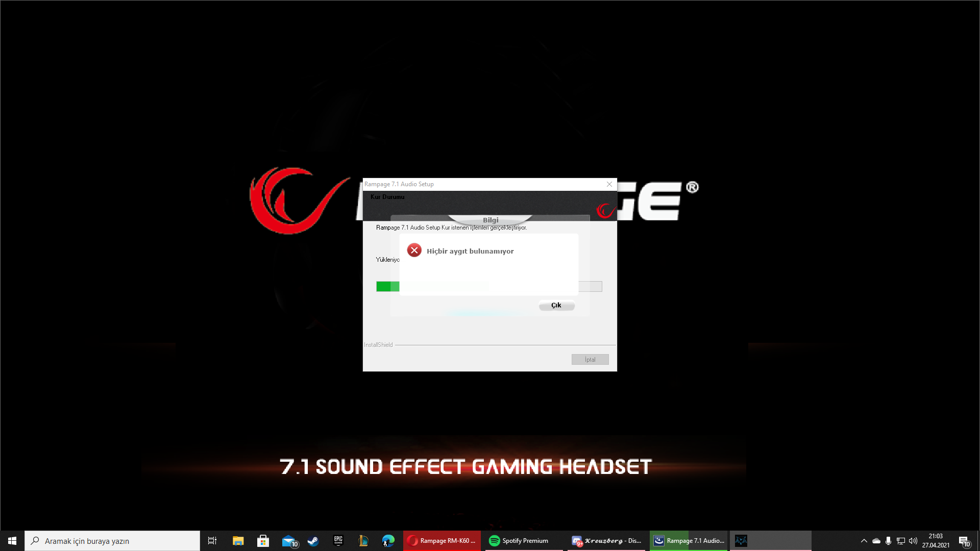This screenshot has height=551, width=980.
Task: Open Microsoft Edge from taskbar
Action: tap(388, 541)
